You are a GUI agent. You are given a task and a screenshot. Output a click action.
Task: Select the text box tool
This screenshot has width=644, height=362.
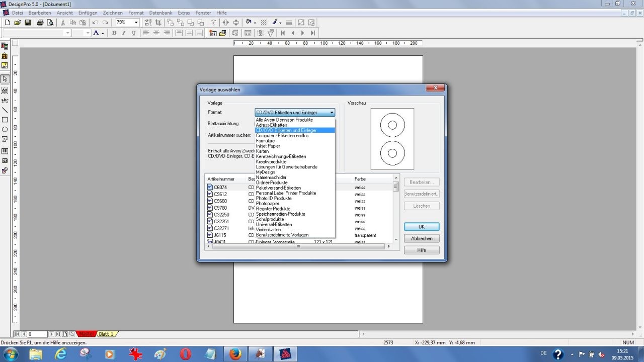pos(5,90)
